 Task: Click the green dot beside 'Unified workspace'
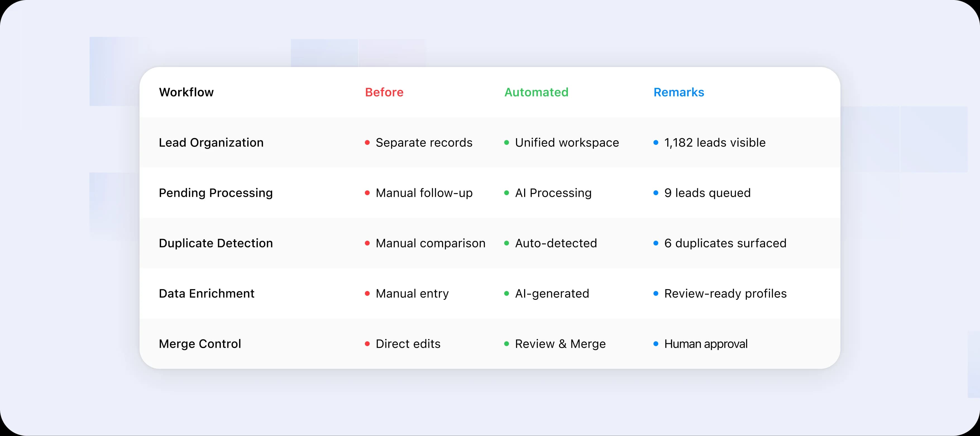[x=506, y=143]
